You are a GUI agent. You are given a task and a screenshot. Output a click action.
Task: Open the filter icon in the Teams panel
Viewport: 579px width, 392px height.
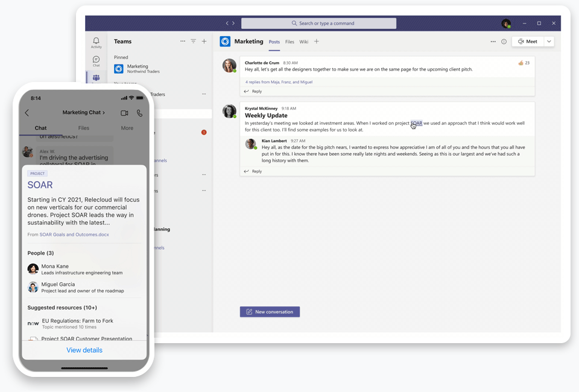pos(193,41)
